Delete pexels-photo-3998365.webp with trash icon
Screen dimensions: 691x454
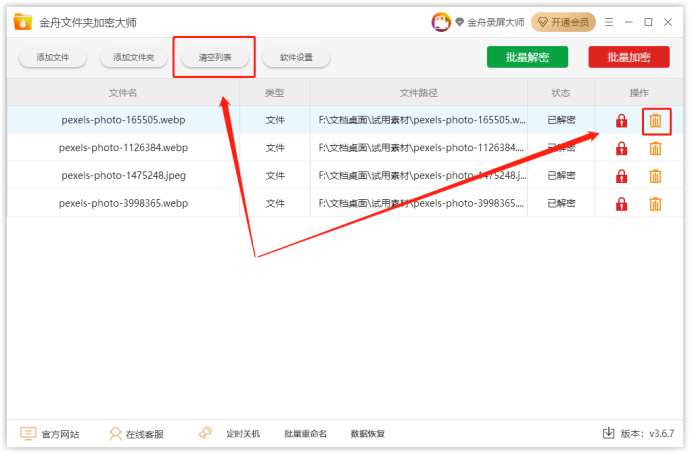[655, 204]
